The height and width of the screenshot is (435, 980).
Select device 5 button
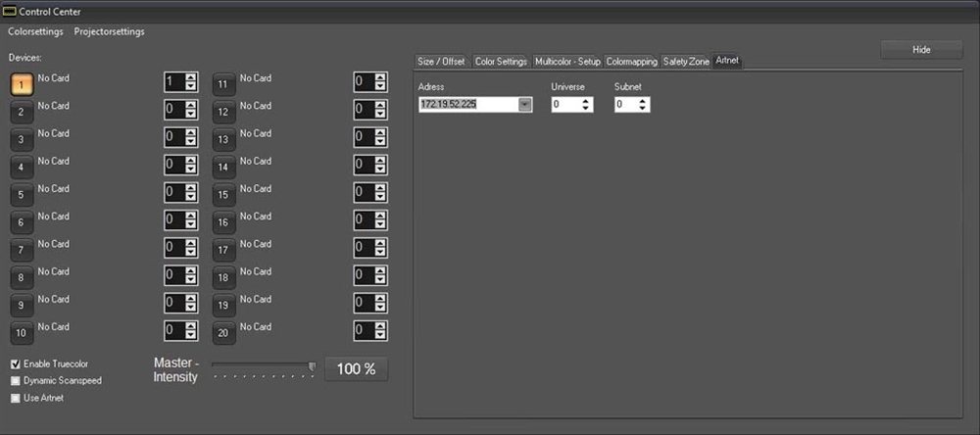click(x=23, y=195)
